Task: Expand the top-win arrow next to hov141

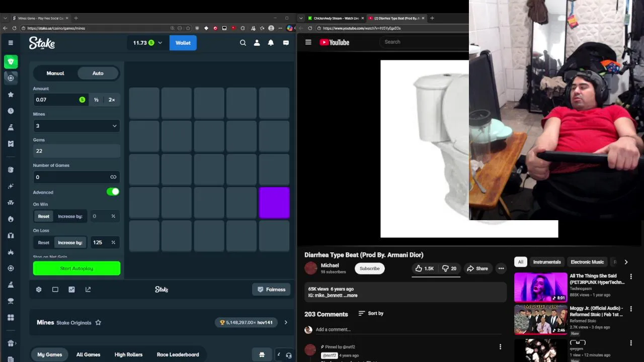Action: tap(286, 322)
